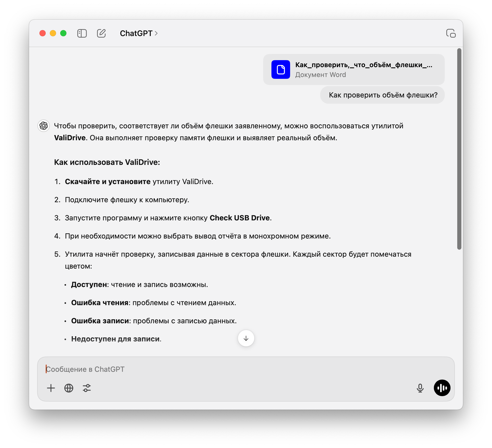
Task: Click the green fullscreen window button
Action: pos(63,33)
